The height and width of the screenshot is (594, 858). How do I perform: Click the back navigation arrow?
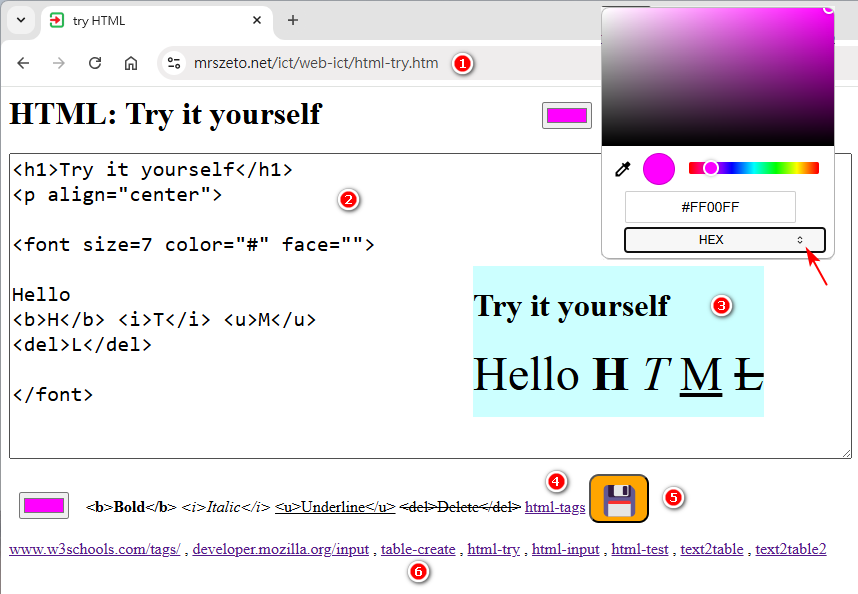pyautogui.click(x=23, y=63)
